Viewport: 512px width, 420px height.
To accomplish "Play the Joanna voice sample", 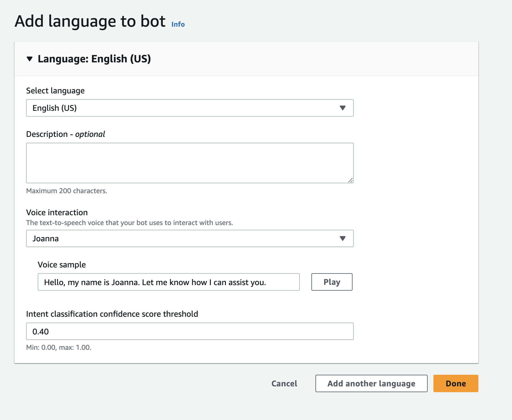I will (332, 282).
